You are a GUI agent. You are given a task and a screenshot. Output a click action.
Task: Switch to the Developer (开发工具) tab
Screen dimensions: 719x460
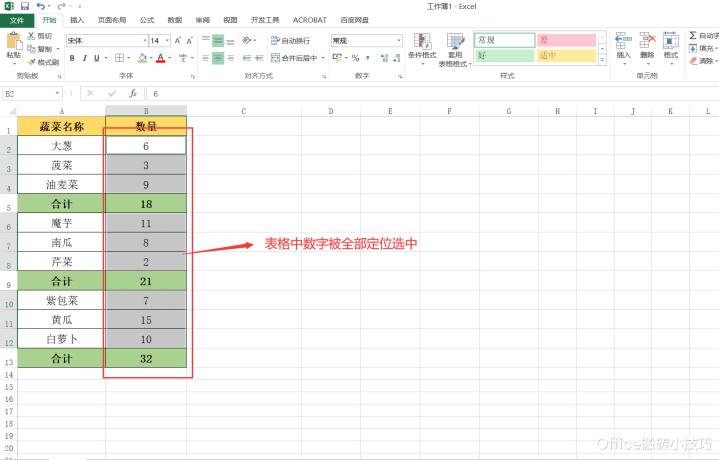pos(265,20)
